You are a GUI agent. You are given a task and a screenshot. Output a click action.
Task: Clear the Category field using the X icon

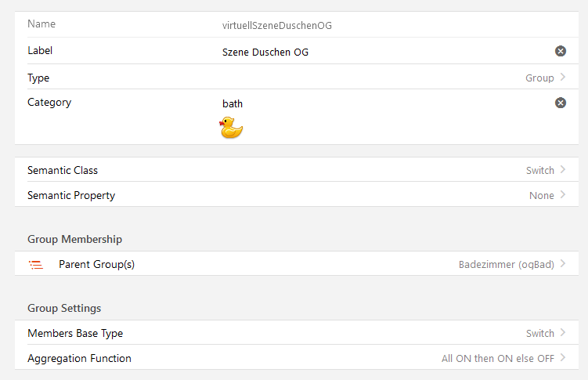tap(561, 103)
